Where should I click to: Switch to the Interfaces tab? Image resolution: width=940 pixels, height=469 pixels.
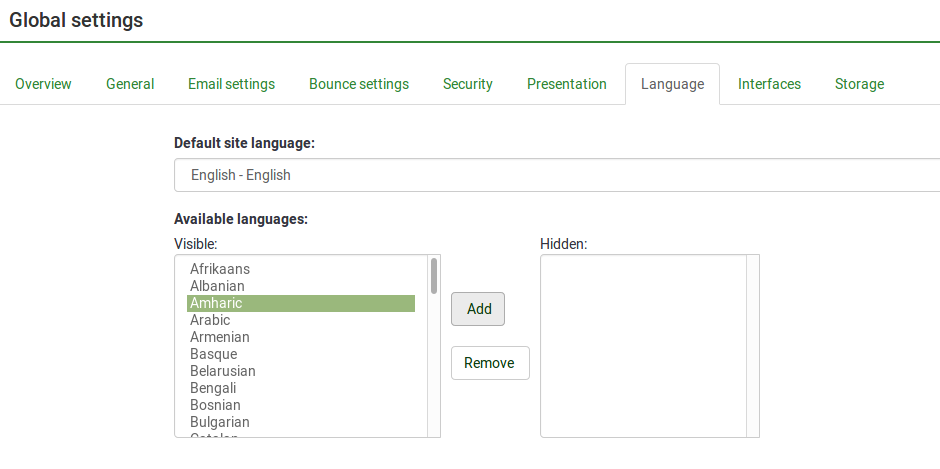pos(769,84)
